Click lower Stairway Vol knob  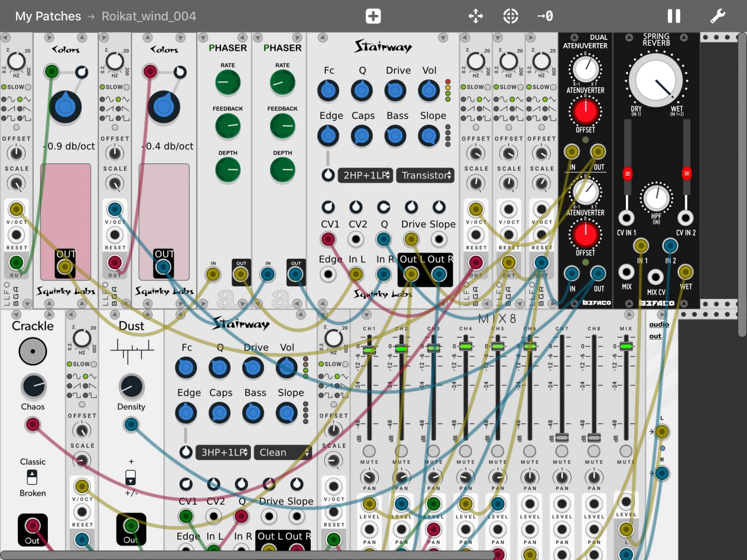click(286, 368)
